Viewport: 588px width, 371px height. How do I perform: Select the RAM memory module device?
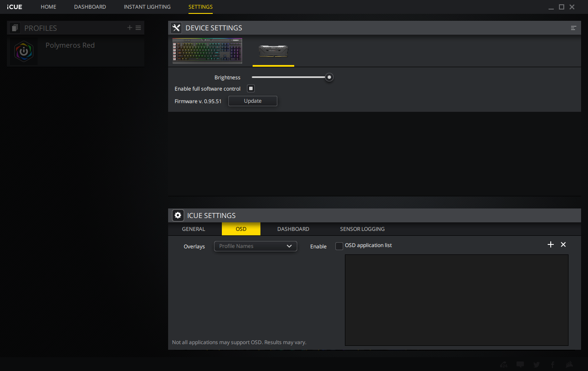pyautogui.click(x=273, y=52)
